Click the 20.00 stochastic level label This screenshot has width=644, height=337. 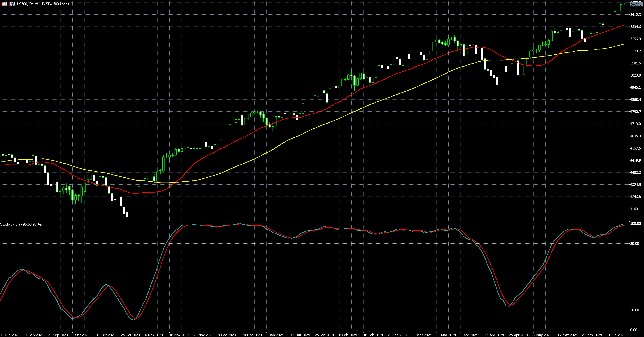pyautogui.click(x=634, y=310)
